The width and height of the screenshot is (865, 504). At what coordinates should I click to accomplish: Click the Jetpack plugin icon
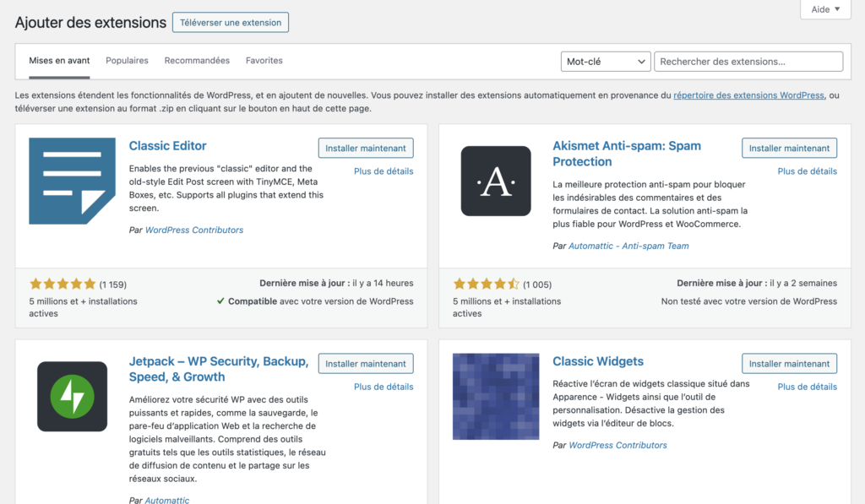click(x=73, y=397)
